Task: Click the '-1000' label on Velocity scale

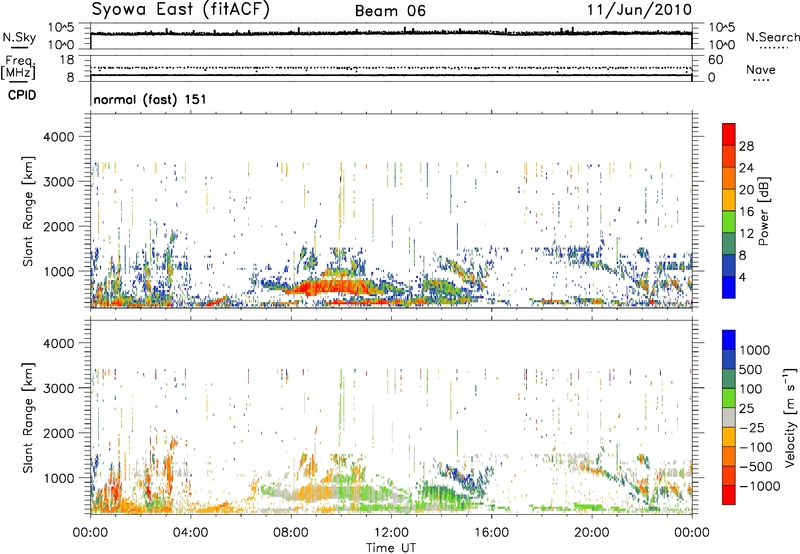Action: click(760, 486)
